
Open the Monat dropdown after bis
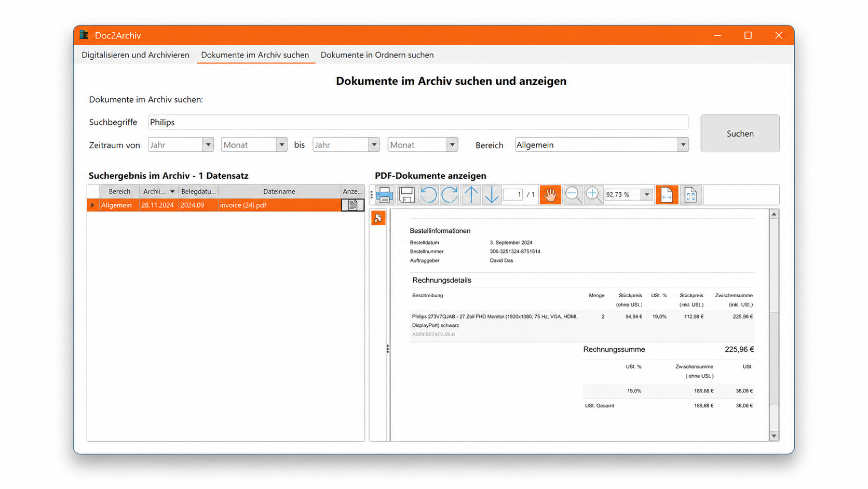coord(452,144)
